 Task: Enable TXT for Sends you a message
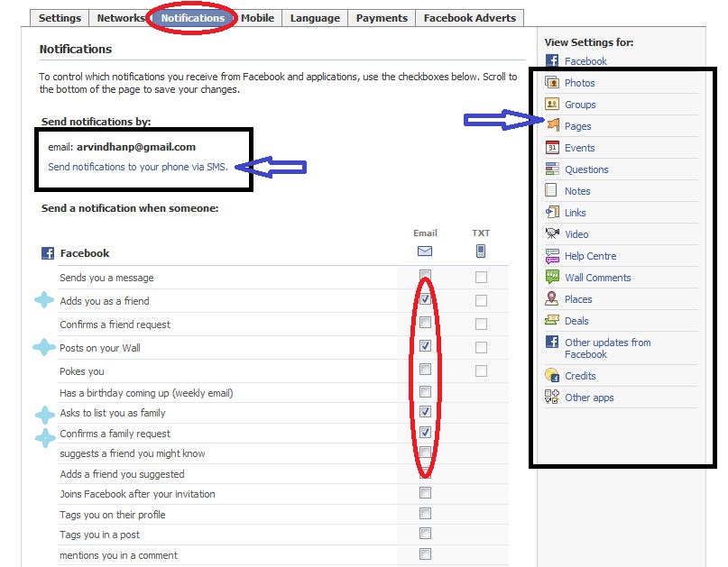coord(481,278)
